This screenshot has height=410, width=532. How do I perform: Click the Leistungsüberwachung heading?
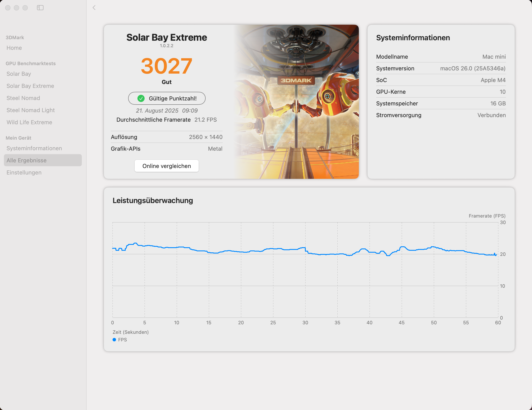153,200
